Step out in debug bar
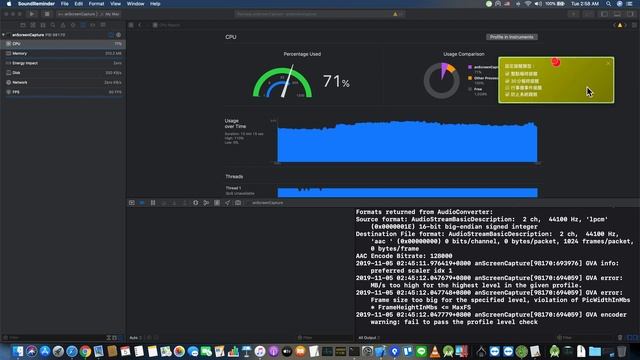Screen dimensions: 640x360 (x=184, y=203)
